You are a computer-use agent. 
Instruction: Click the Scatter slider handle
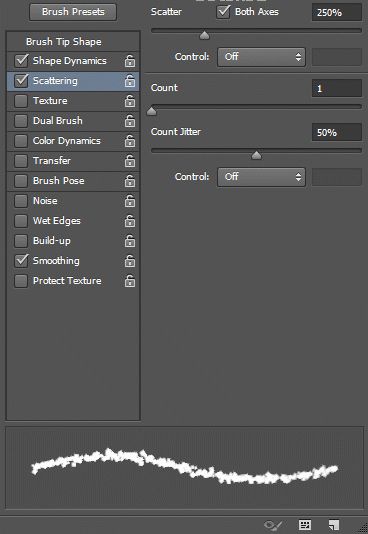pyautogui.click(x=204, y=35)
